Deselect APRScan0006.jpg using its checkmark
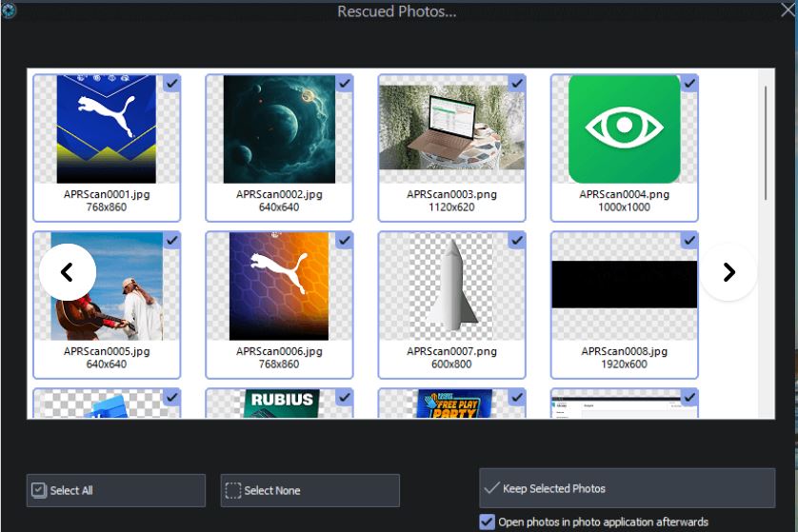Screen dimensions: 798x532 pos(345,241)
